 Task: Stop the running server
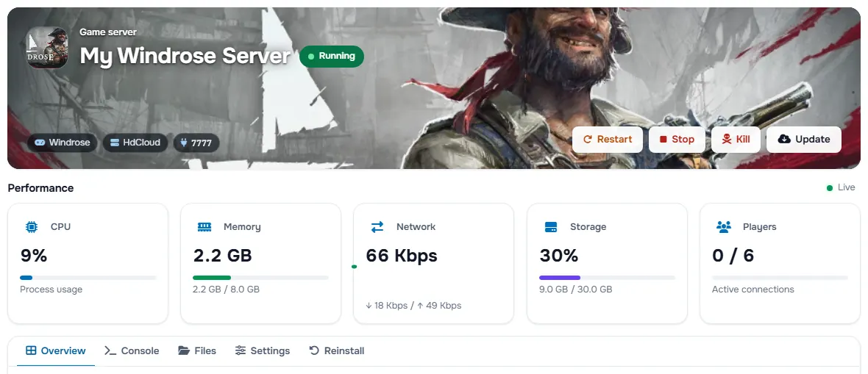coord(677,140)
